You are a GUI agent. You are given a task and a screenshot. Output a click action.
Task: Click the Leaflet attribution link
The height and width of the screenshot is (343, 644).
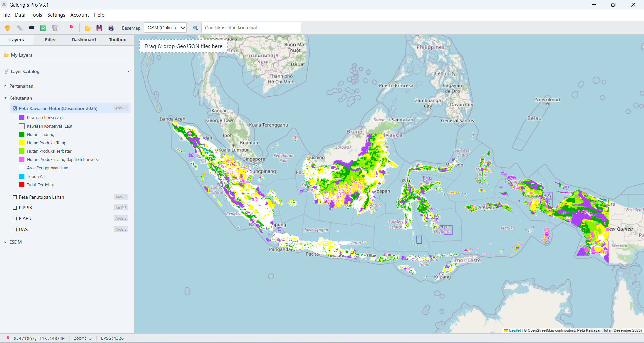[x=515, y=330]
